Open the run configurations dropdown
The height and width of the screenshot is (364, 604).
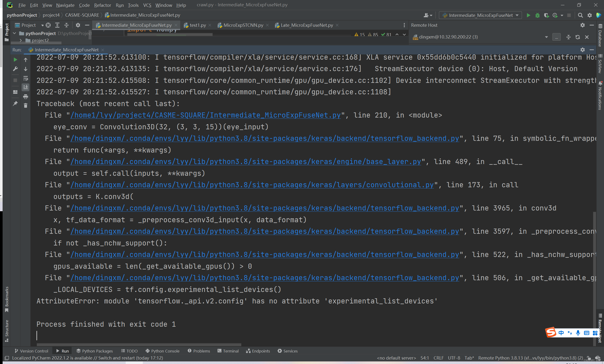[x=480, y=15]
